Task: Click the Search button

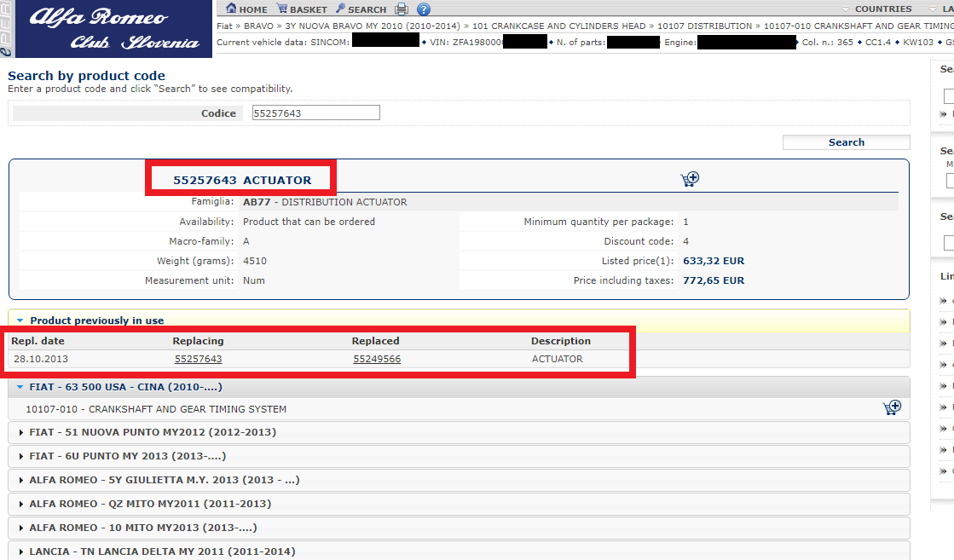Action: 847,142
